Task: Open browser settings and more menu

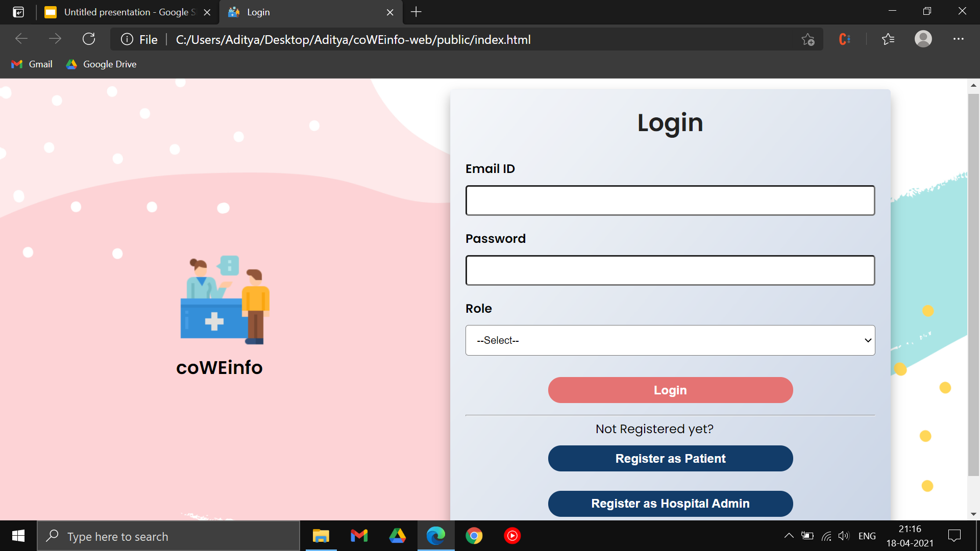Action: [x=958, y=39]
